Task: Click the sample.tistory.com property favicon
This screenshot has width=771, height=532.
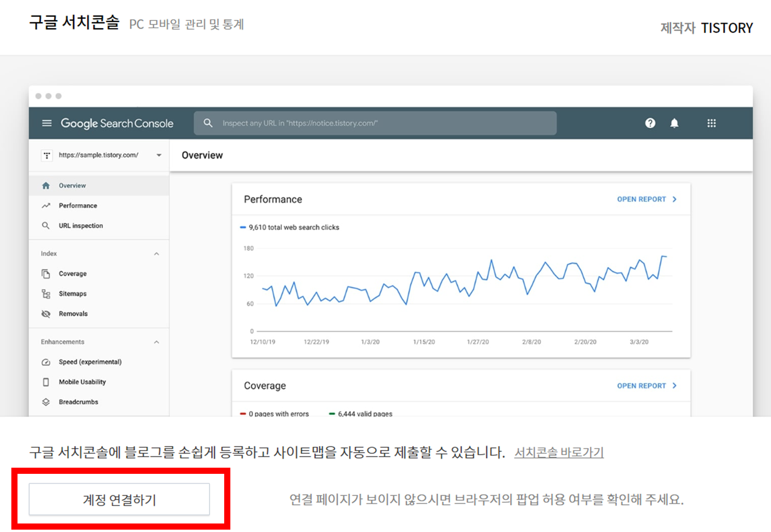Action: [x=47, y=155]
